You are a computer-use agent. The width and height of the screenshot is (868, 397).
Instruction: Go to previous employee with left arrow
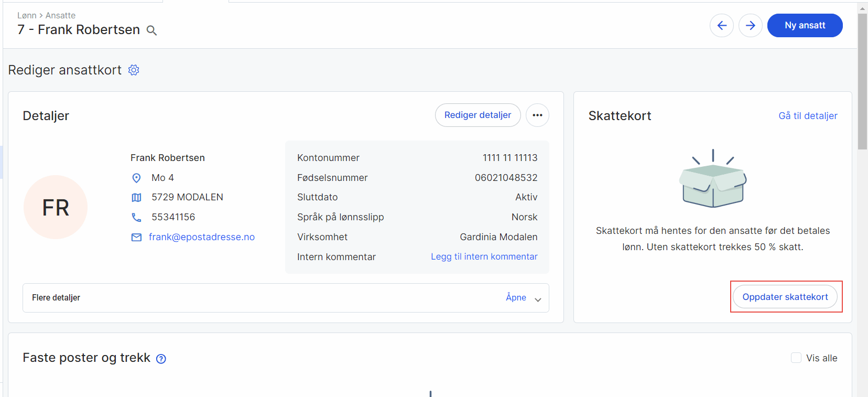tap(721, 25)
